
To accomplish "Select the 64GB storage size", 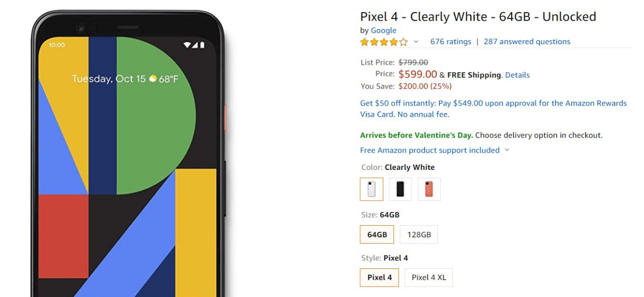I will (377, 234).
